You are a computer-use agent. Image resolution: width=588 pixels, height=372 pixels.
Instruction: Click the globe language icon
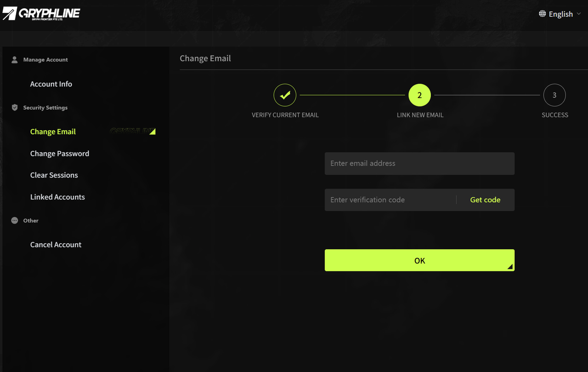tap(543, 14)
